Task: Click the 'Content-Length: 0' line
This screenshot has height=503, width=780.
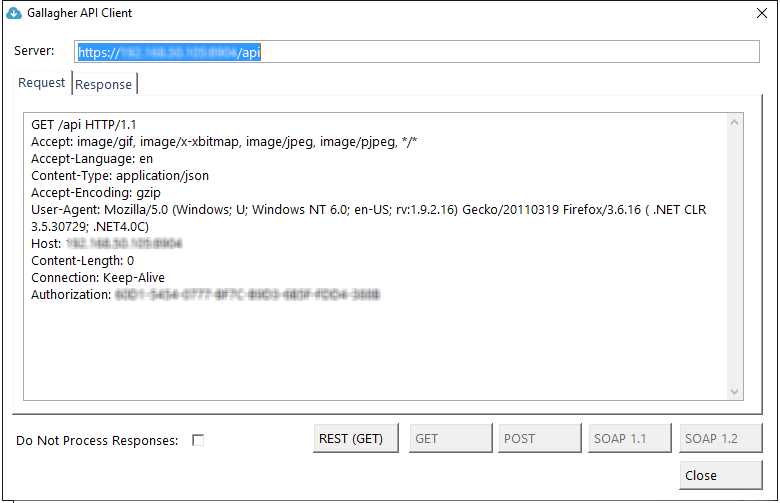Action: tap(83, 261)
